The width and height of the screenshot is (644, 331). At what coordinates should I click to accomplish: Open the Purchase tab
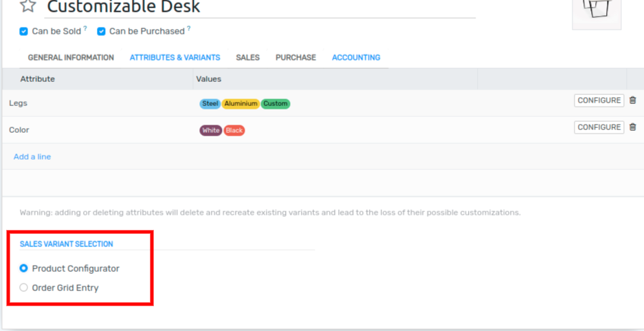(296, 58)
